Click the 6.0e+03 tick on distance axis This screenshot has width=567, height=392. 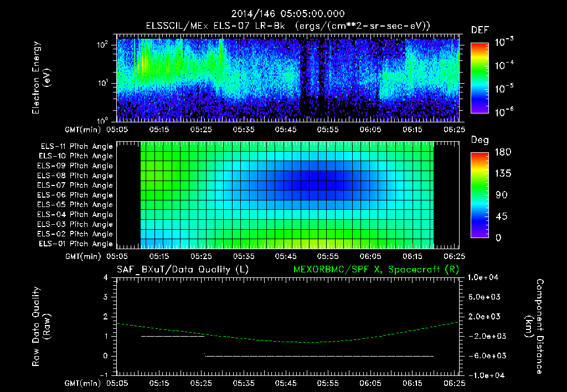pos(484,297)
